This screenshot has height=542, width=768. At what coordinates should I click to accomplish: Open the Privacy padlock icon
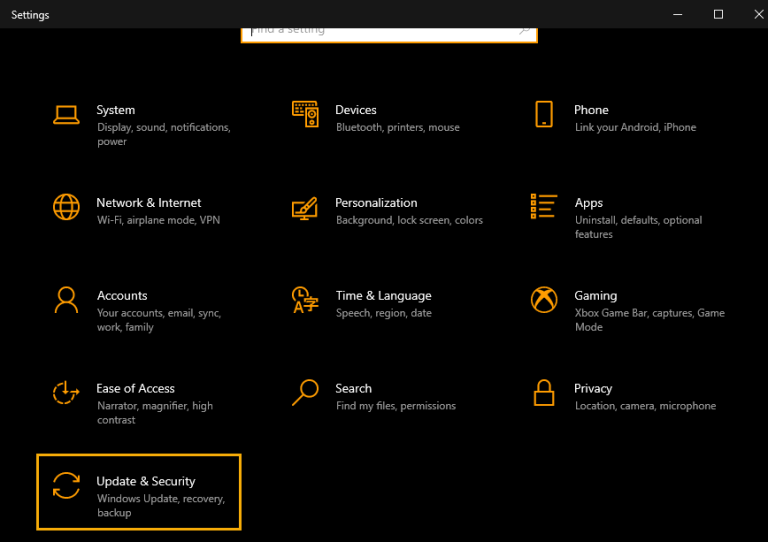[544, 392]
